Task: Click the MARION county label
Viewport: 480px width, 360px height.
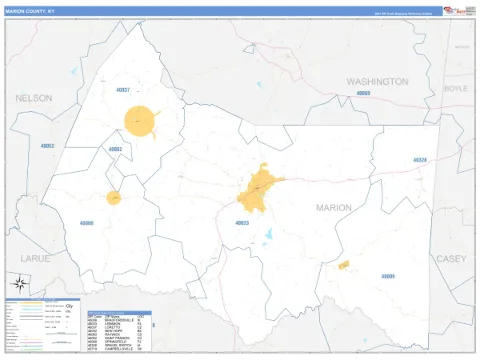Action: 334,208
